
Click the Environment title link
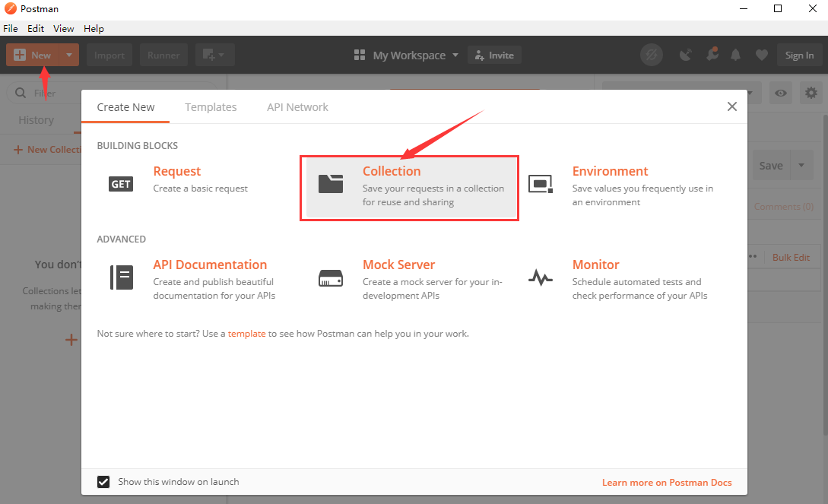[610, 171]
